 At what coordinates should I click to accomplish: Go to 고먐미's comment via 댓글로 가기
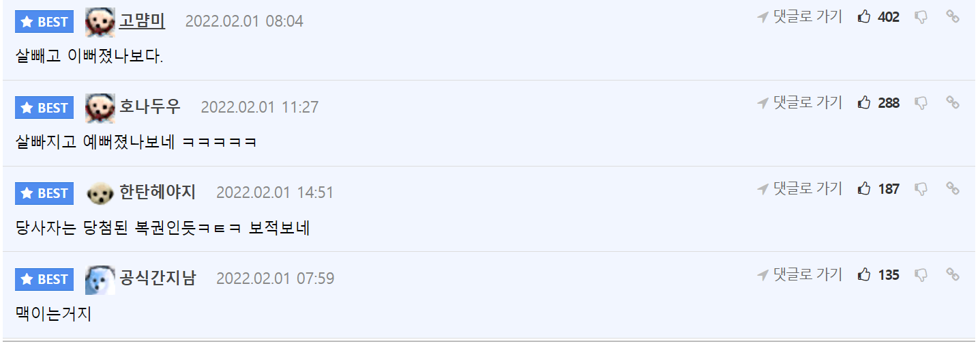(x=800, y=17)
